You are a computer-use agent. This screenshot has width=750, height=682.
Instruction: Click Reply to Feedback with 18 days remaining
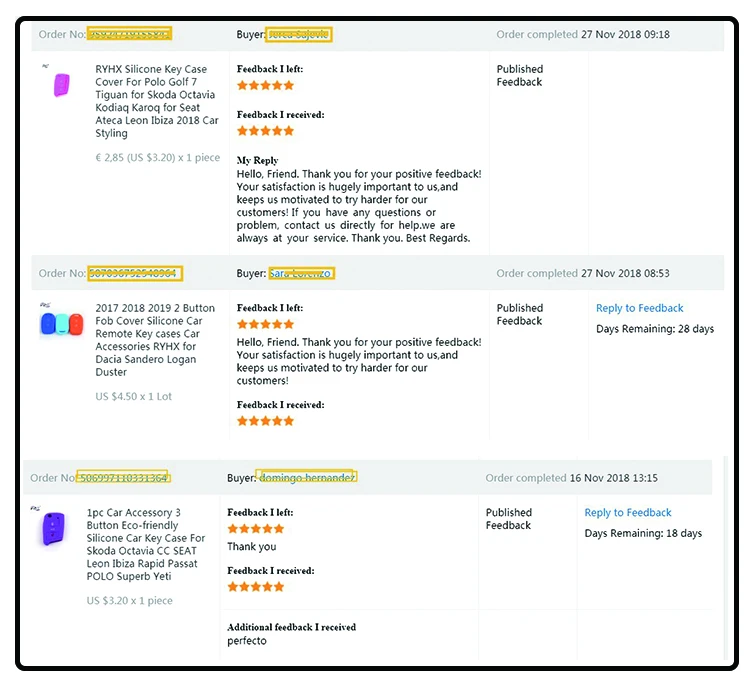pos(628,512)
